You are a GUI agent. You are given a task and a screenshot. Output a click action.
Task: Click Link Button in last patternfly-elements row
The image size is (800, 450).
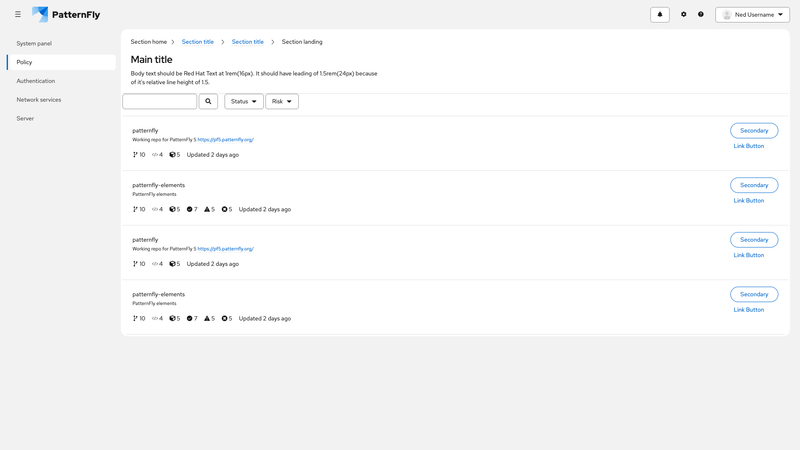coord(748,310)
